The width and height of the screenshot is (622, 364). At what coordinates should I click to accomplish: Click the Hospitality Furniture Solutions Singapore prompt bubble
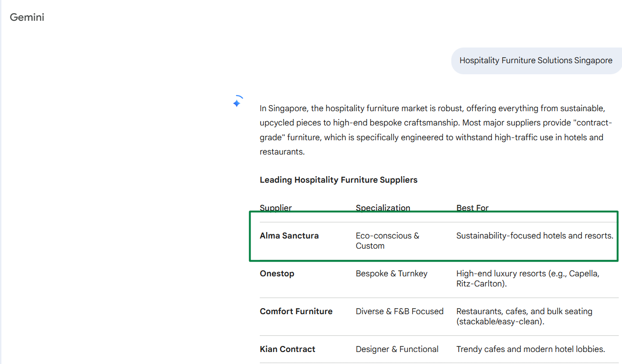[536, 60]
